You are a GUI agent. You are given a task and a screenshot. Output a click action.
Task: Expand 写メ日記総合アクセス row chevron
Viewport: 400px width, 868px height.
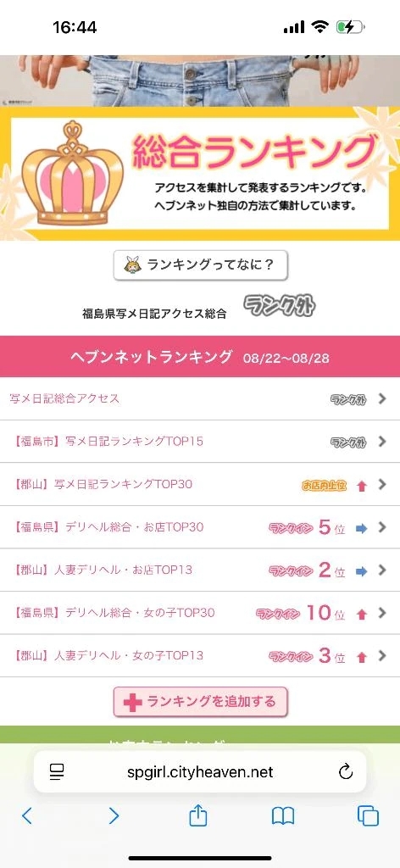(x=381, y=398)
